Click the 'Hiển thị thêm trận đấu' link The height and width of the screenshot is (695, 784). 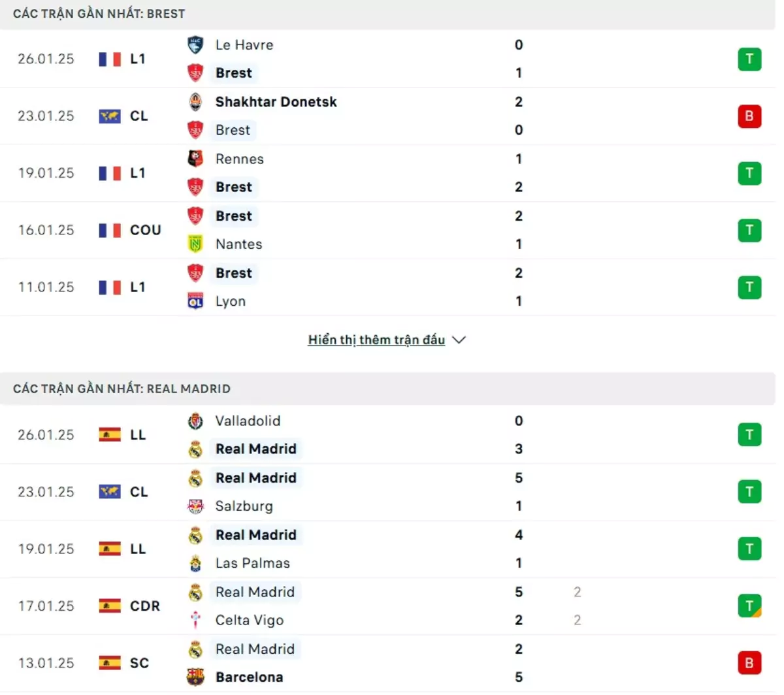[376, 340]
